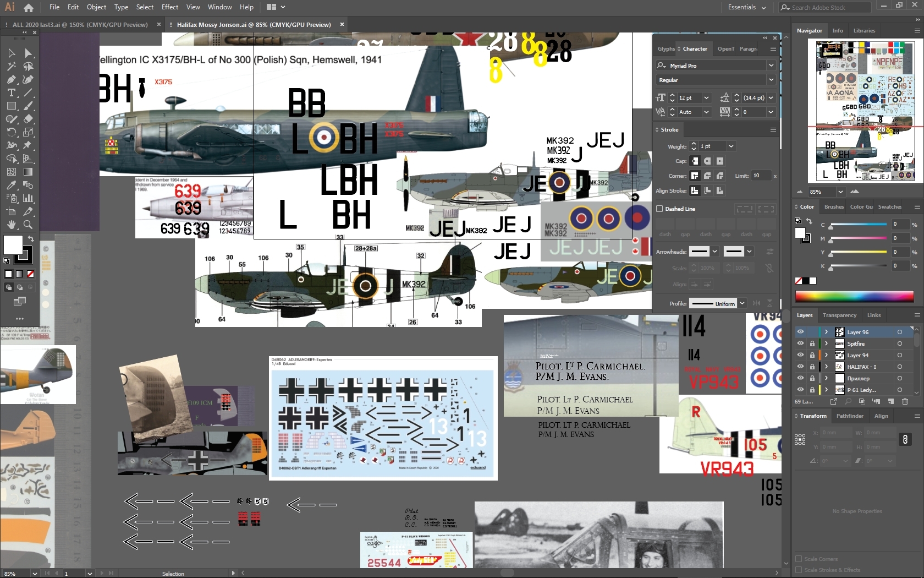The height and width of the screenshot is (578, 924).
Task: Toggle constrain width and height proportions link
Action: (905, 439)
